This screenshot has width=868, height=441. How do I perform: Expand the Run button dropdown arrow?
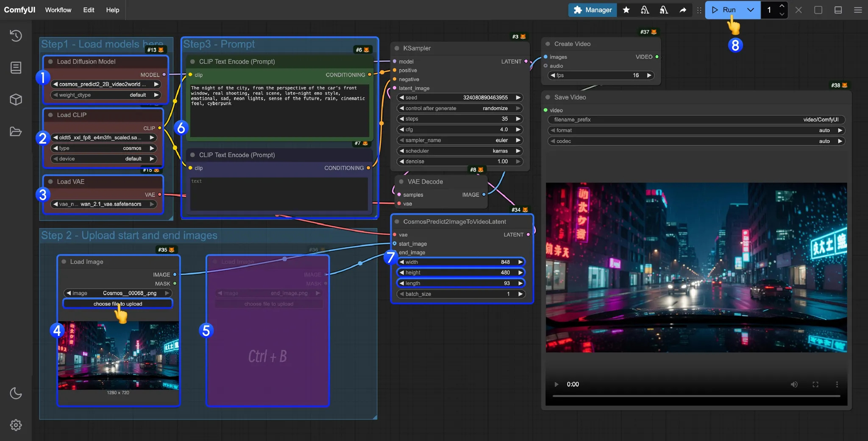click(750, 10)
